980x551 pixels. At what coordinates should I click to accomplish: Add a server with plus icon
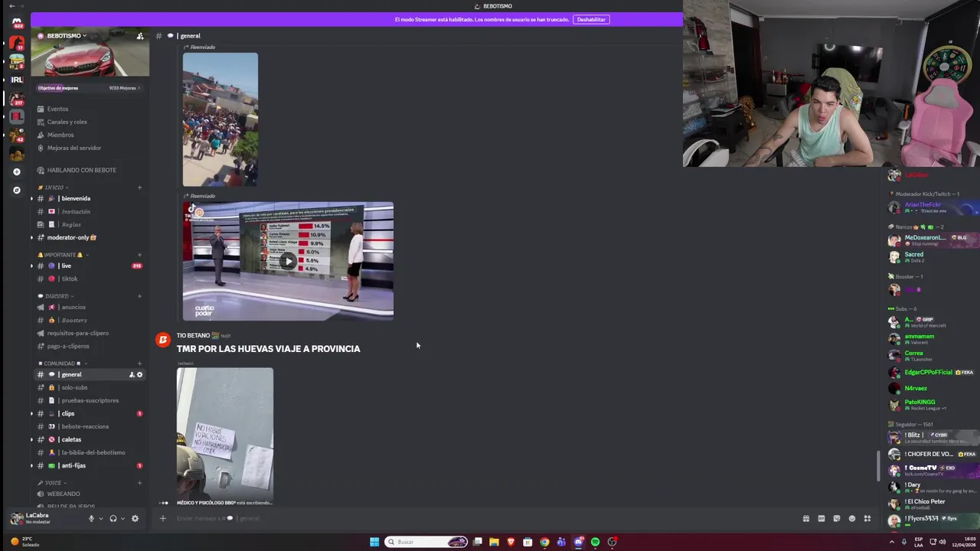17,171
